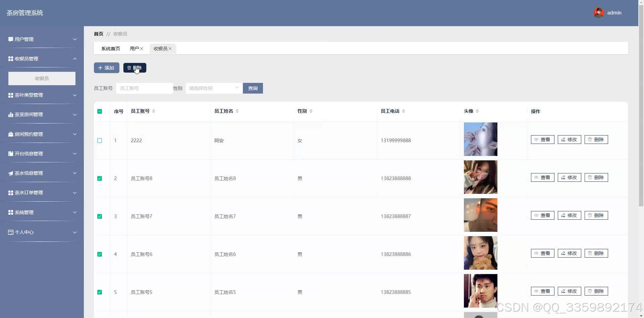Close the 收银员 tab with its X

pyautogui.click(x=170, y=49)
